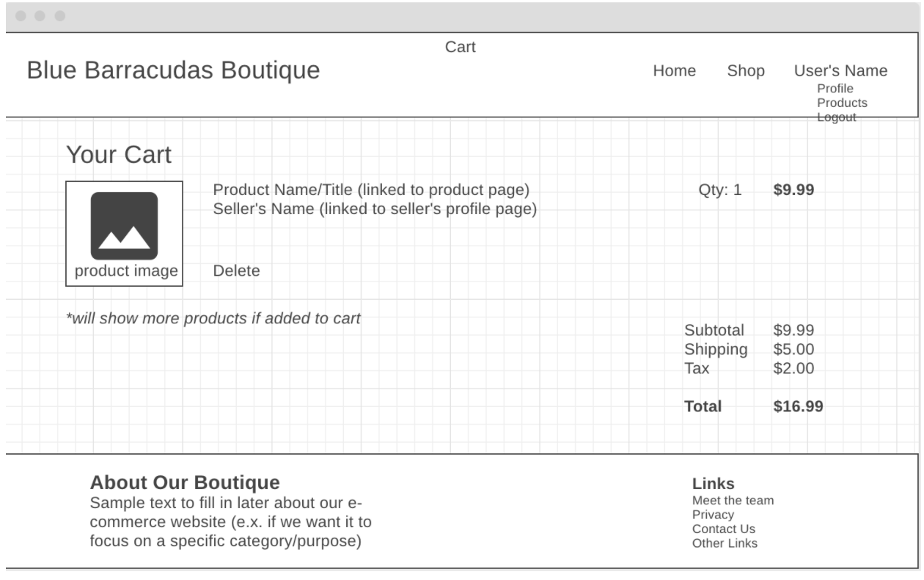Viewport: 924px width, 580px height.
Task: Click the Subtotal label
Action: point(714,331)
